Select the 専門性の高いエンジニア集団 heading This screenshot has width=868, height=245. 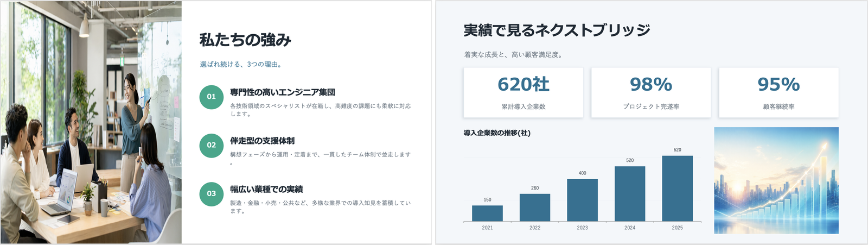tap(283, 92)
